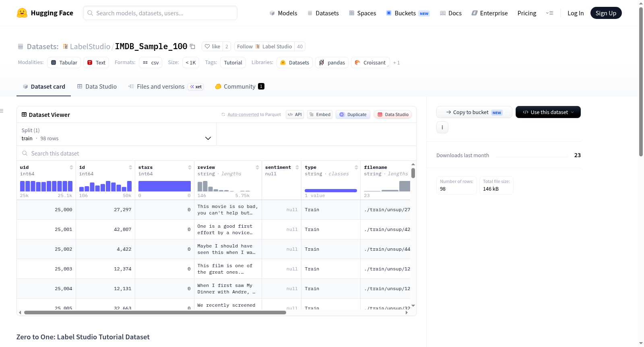Image resolution: width=644 pixels, height=347 pixels.
Task: Sort the sentiment column using its sort icon
Action: pyautogui.click(x=297, y=167)
